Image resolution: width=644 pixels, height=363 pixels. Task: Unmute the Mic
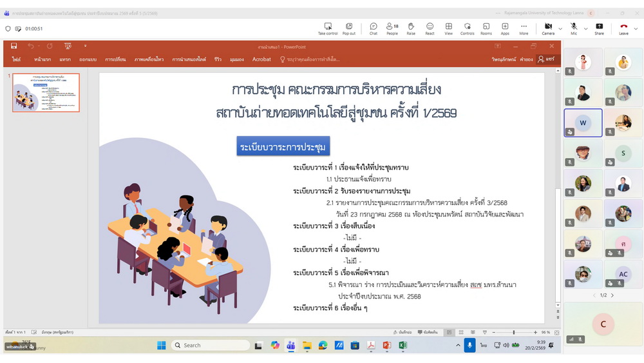573,28
